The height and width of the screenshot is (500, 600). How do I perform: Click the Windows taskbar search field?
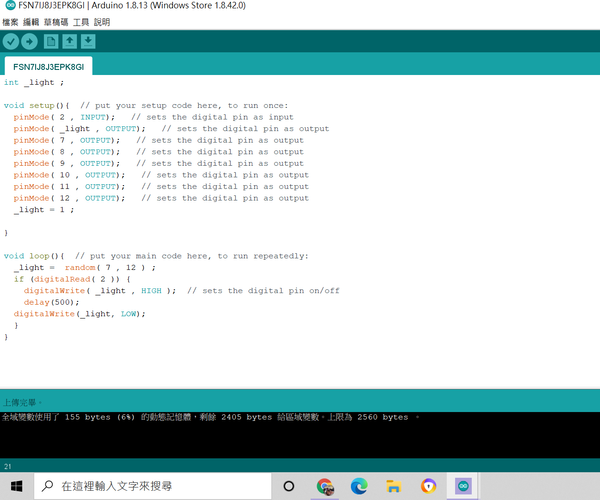pyautogui.click(x=153, y=486)
